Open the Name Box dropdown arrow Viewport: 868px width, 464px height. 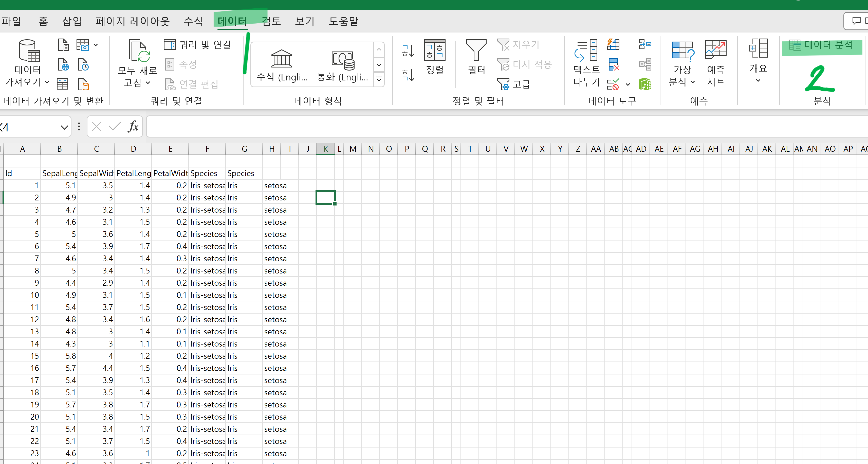[64, 127]
